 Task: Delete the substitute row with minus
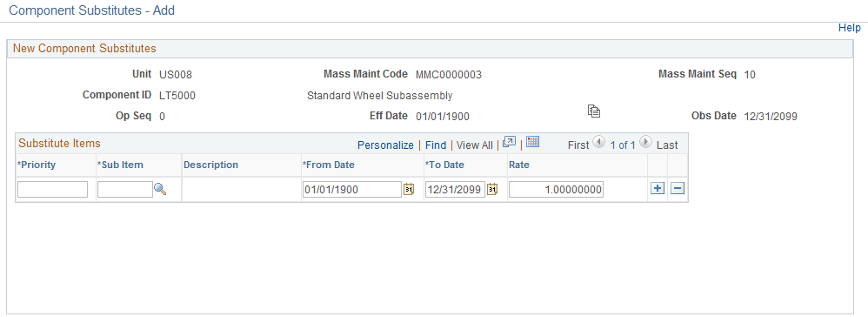[x=678, y=189]
